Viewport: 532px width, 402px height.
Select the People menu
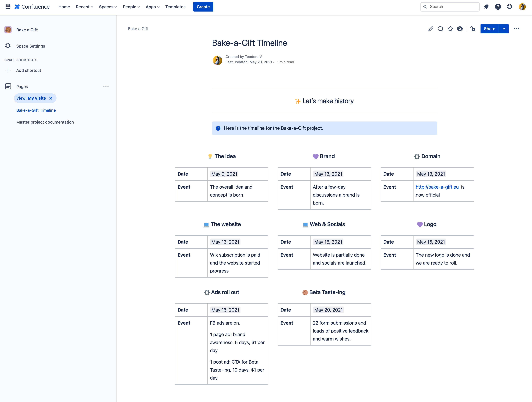point(131,7)
